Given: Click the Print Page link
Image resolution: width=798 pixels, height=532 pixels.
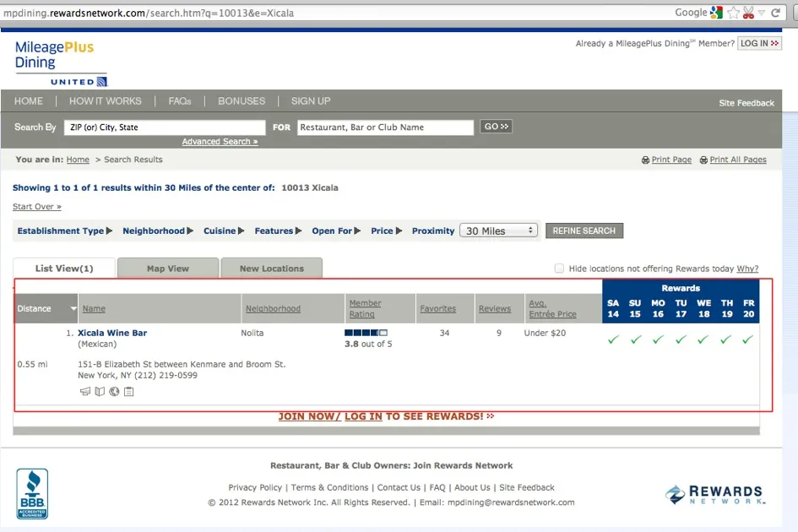Looking at the screenshot, I should pyautogui.click(x=671, y=160).
